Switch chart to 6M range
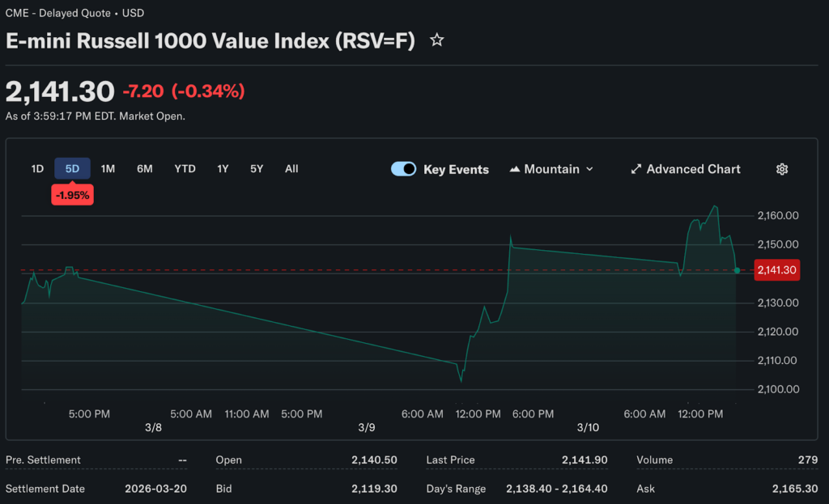 pos(145,168)
